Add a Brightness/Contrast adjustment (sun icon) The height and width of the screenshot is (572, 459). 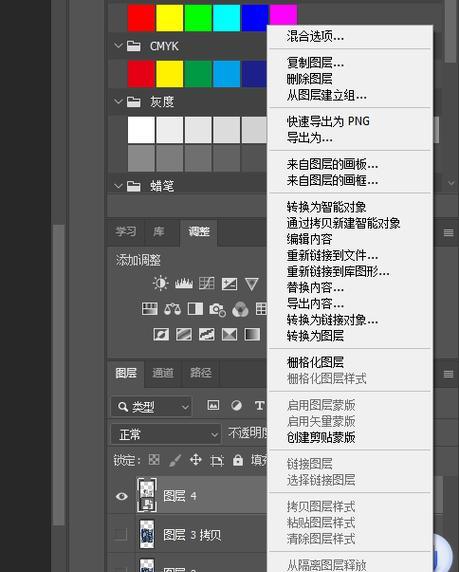point(161,283)
